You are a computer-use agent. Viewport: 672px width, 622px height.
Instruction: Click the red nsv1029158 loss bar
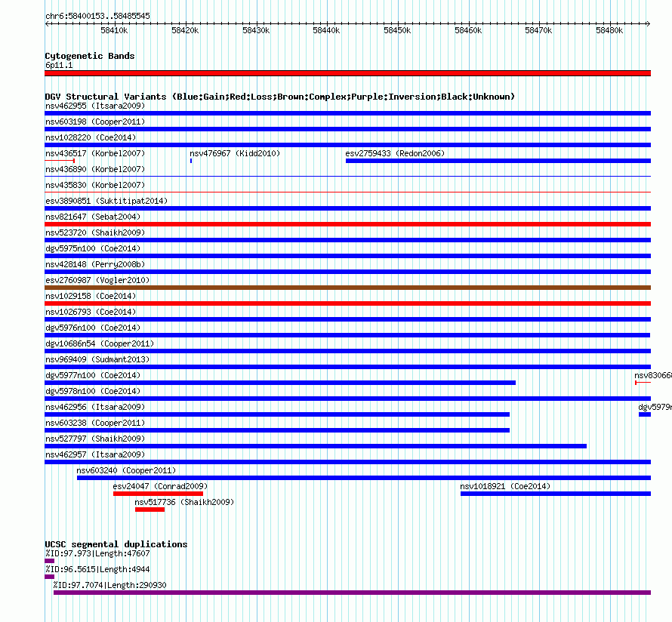pyautogui.click(x=348, y=303)
